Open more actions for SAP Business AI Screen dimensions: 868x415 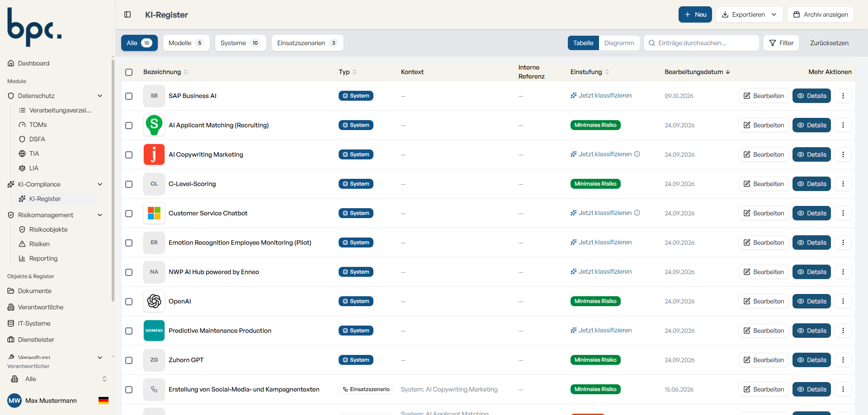pos(843,96)
